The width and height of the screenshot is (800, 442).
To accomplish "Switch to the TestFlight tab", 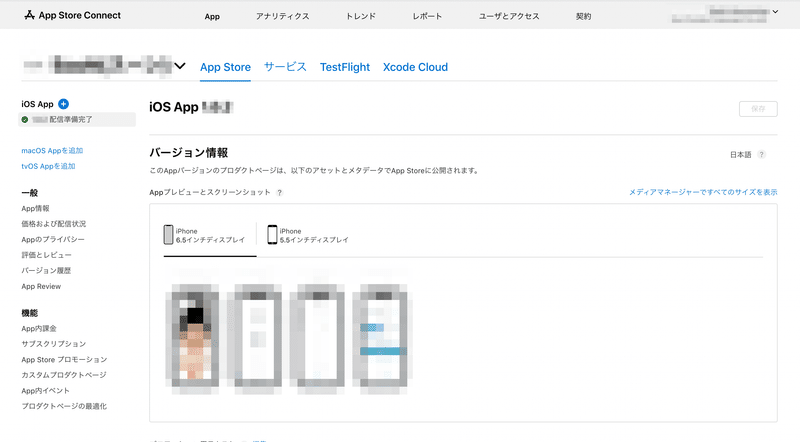I will [345, 67].
